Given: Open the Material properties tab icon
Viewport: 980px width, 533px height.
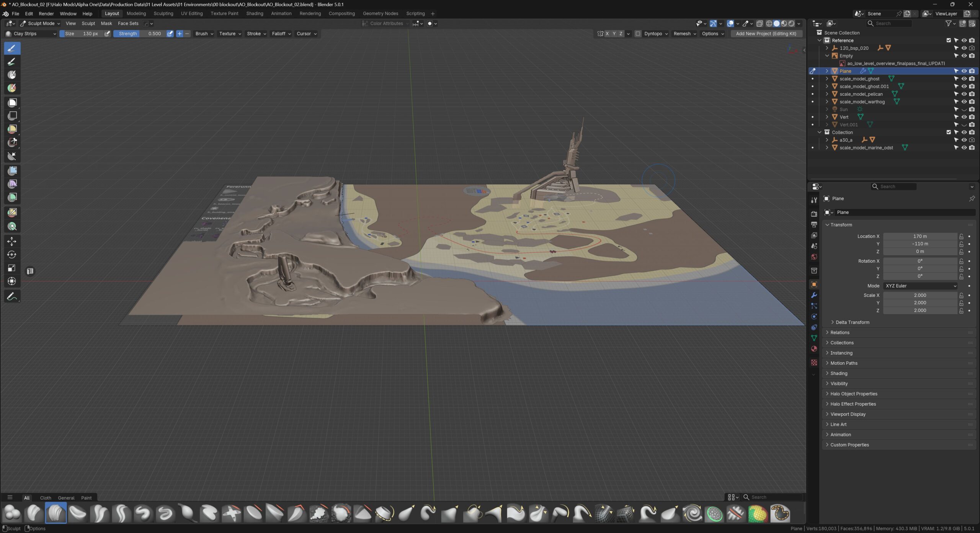Looking at the screenshot, I should [x=814, y=349].
